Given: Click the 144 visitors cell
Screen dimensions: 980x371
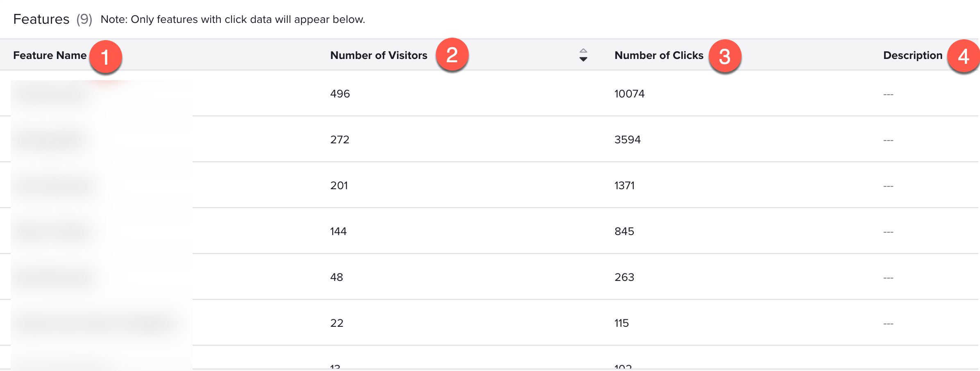Looking at the screenshot, I should pyautogui.click(x=338, y=231).
